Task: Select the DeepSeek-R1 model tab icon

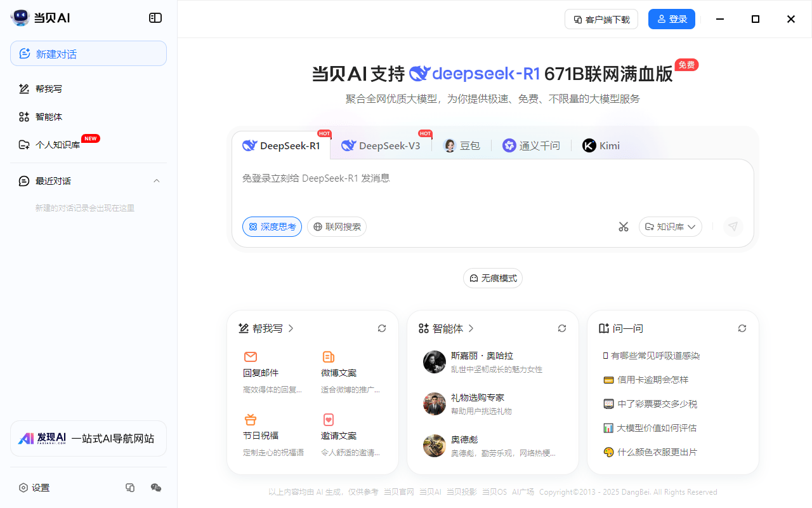Action: pos(249,145)
